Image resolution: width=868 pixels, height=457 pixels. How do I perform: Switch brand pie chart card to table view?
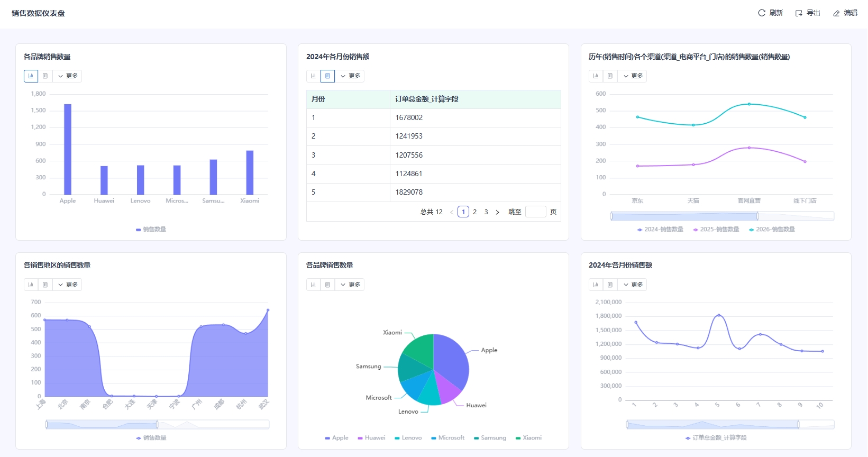tap(327, 285)
